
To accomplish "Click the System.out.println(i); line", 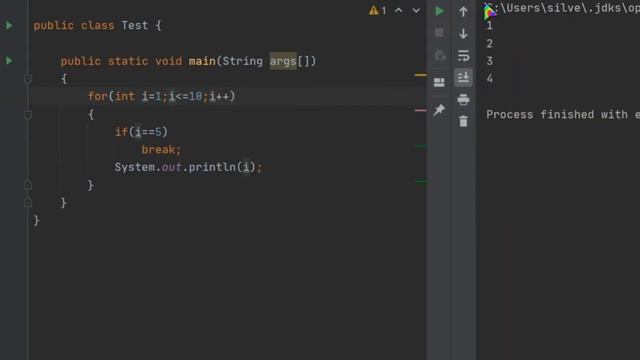I will coord(188,167).
